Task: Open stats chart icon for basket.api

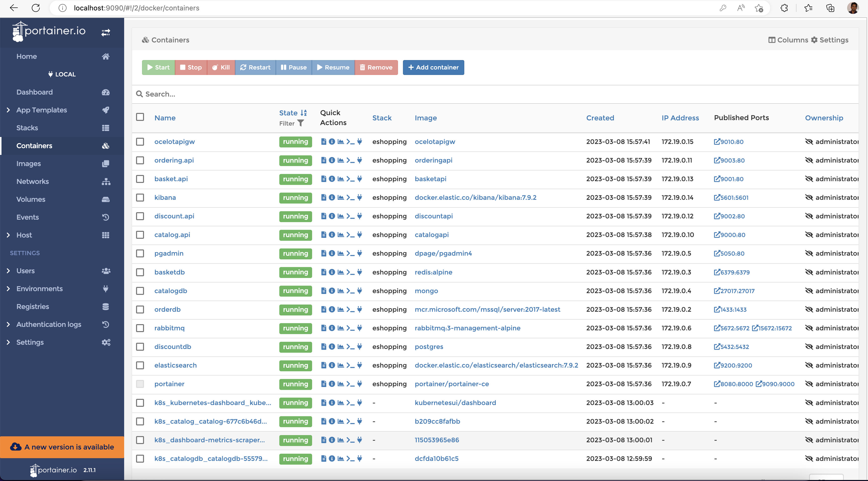Action: click(x=341, y=179)
